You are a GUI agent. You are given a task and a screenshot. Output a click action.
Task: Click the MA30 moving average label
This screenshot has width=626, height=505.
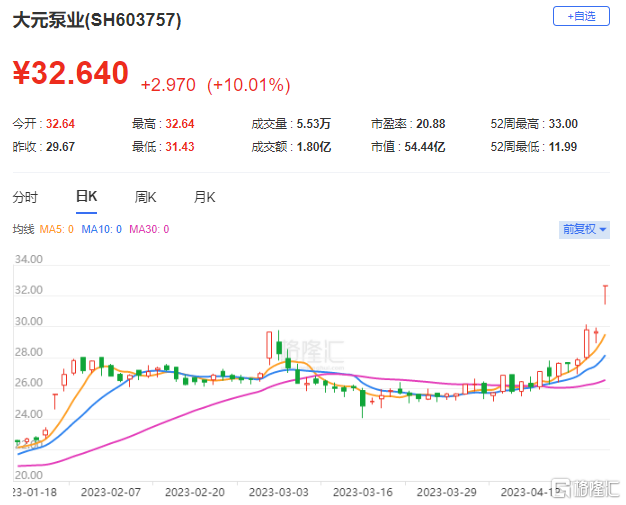(x=149, y=230)
